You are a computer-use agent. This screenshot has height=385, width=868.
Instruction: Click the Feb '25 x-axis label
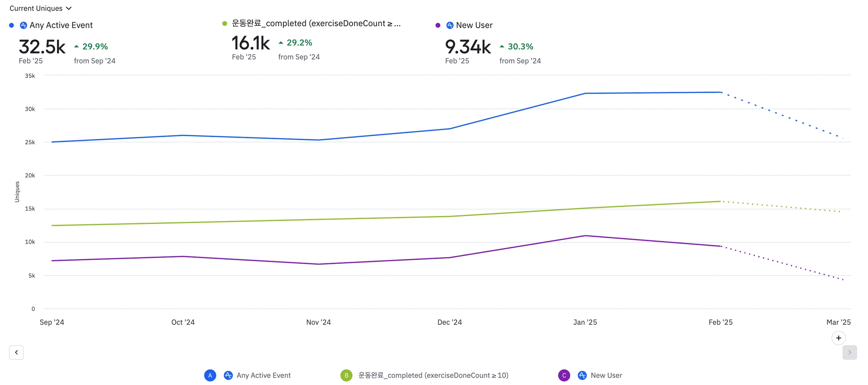[721, 322]
